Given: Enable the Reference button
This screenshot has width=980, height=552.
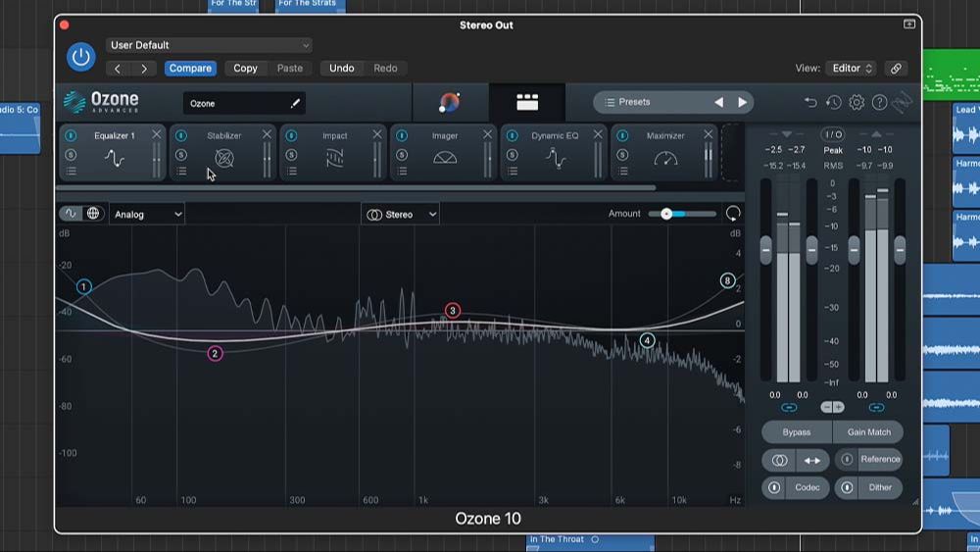Looking at the screenshot, I should click(869, 460).
